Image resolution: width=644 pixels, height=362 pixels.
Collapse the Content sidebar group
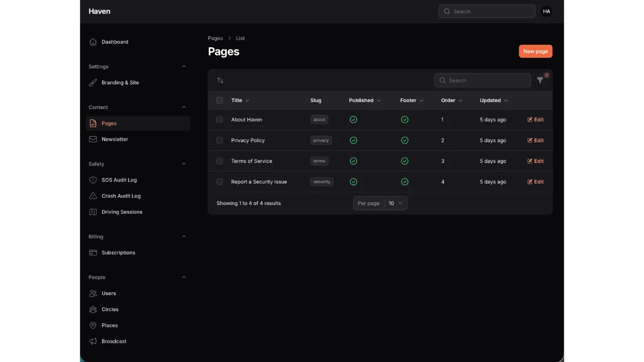[184, 107]
